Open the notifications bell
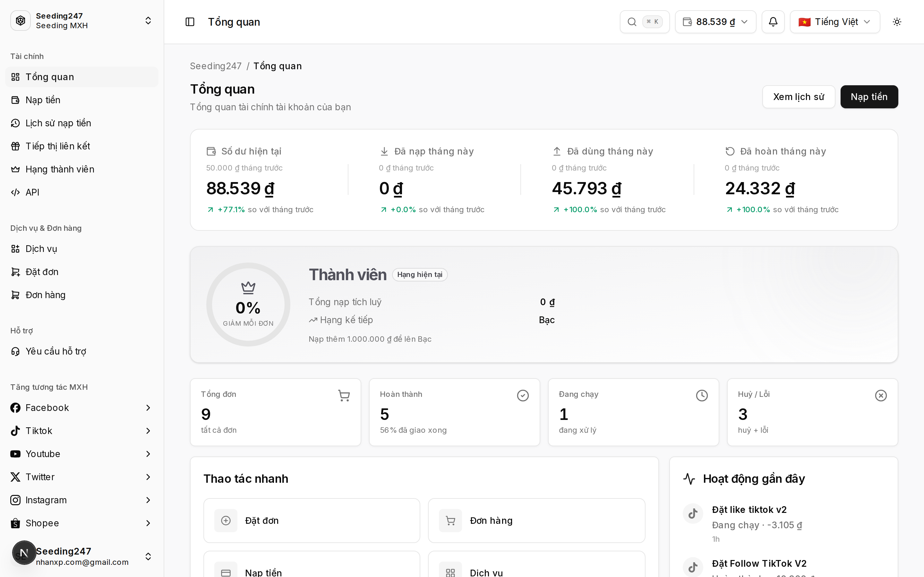Screen dimensions: 924x577 773,22
